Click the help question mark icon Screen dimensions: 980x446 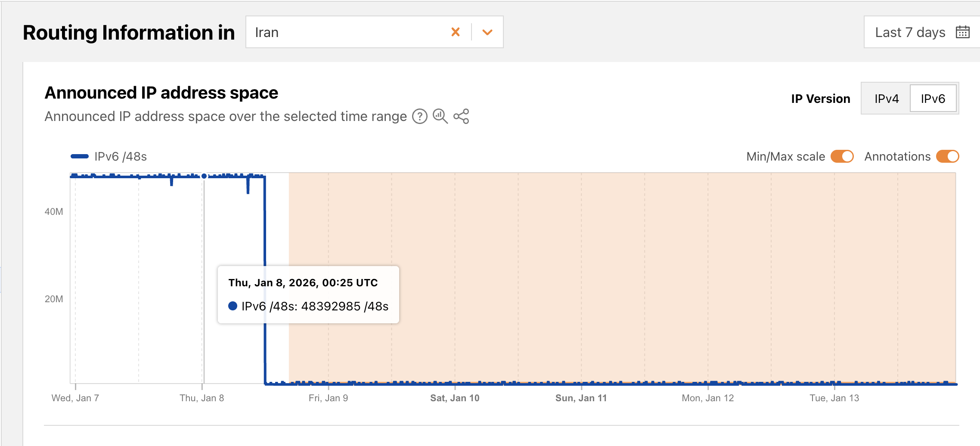419,116
